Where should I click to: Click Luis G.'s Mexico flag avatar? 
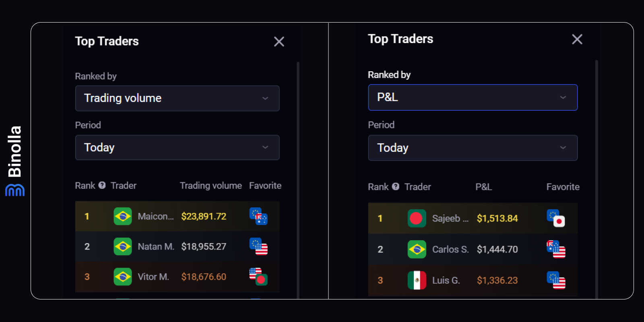417,280
